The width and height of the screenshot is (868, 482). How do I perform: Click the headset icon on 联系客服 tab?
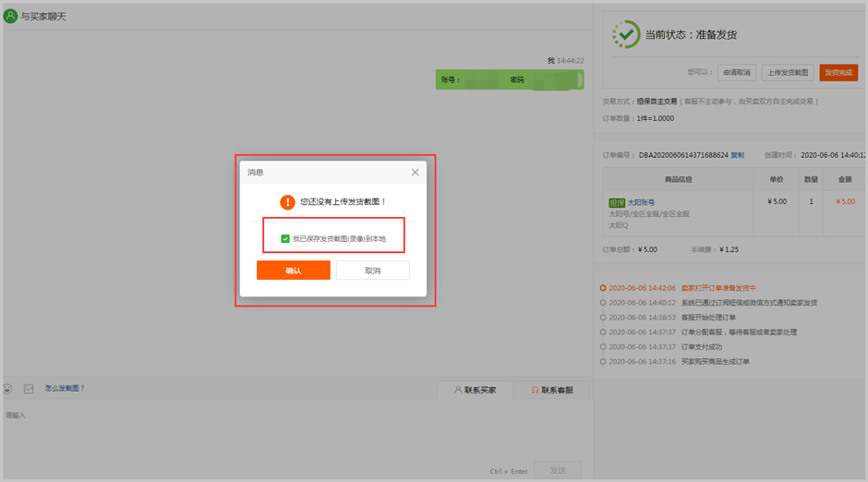tap(535, 390)
